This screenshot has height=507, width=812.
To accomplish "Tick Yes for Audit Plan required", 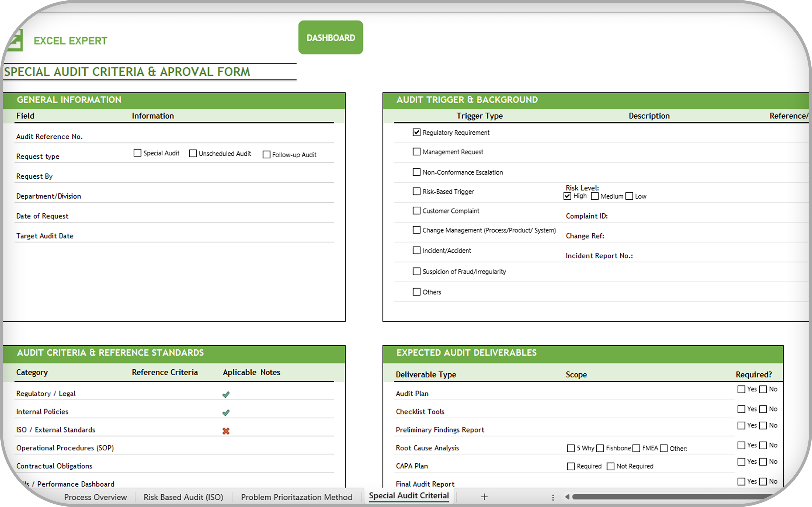I will coord(741,389).
